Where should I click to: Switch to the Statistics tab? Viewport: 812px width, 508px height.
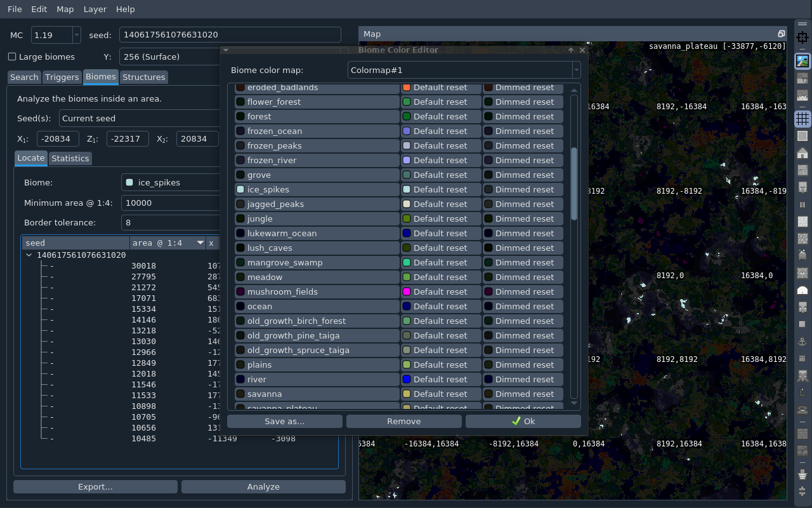point(70,158)
